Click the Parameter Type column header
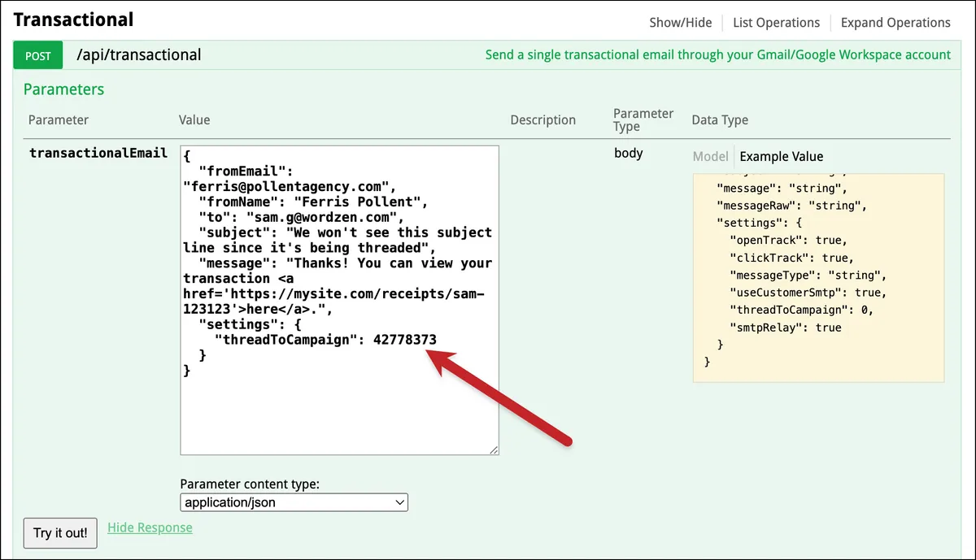The height and width of the screenshot is (560, 976). click(643, 119)
